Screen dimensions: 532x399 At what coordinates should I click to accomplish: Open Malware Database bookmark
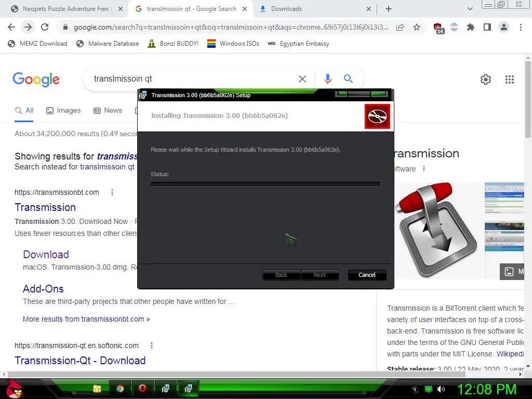click(x=108, y=44)
